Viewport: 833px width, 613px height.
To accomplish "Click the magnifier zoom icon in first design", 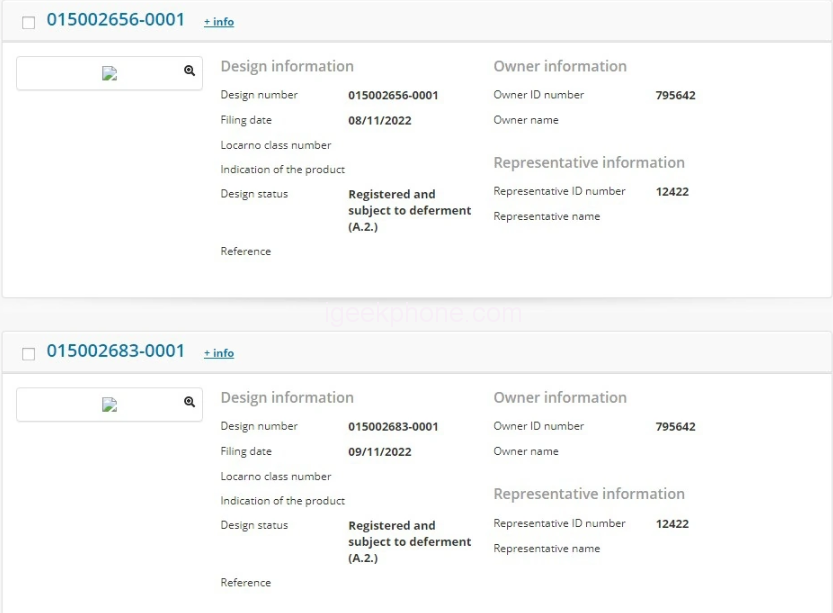I will (x=189, y=71).
